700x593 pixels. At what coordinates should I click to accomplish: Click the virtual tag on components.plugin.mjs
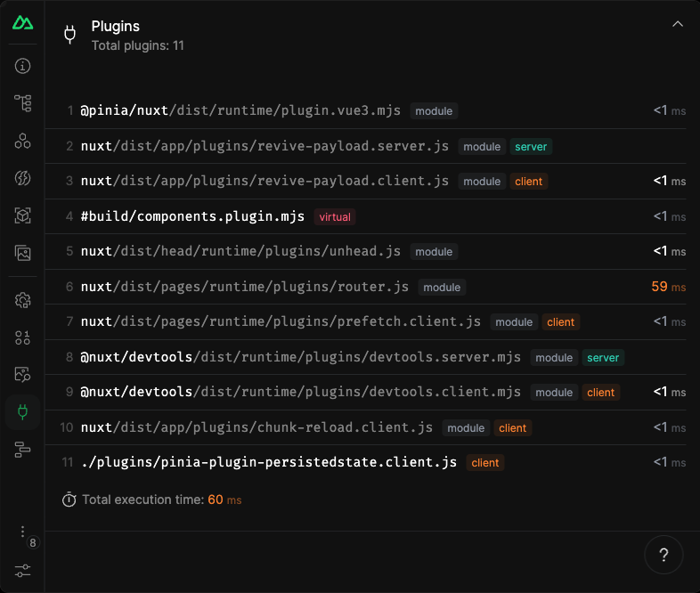tap(335, 216)
